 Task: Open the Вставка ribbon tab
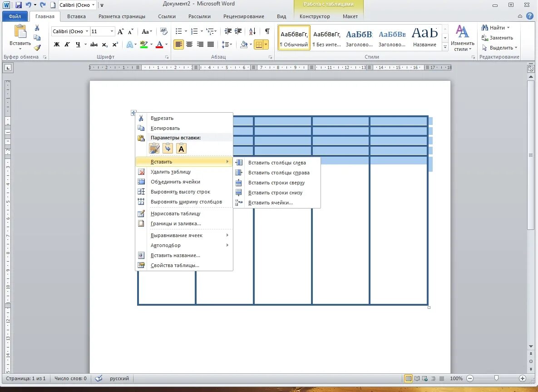(76, 16)
